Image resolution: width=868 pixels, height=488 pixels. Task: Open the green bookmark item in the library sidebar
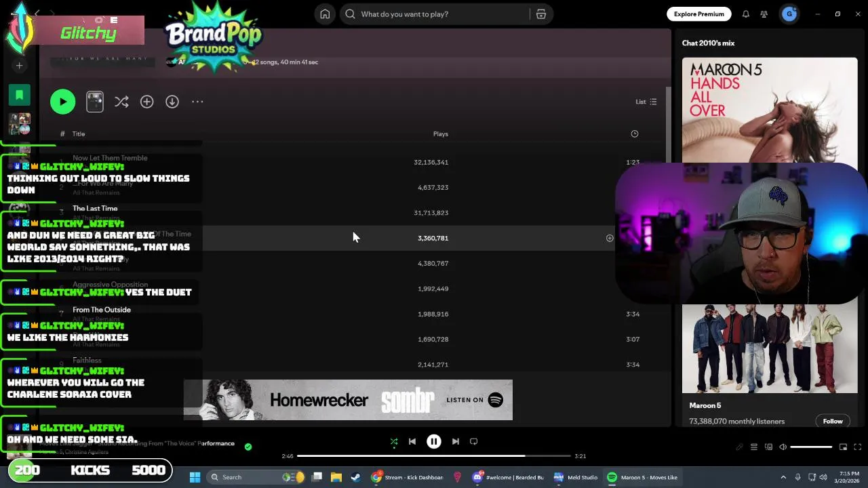[x=19, y=95]
